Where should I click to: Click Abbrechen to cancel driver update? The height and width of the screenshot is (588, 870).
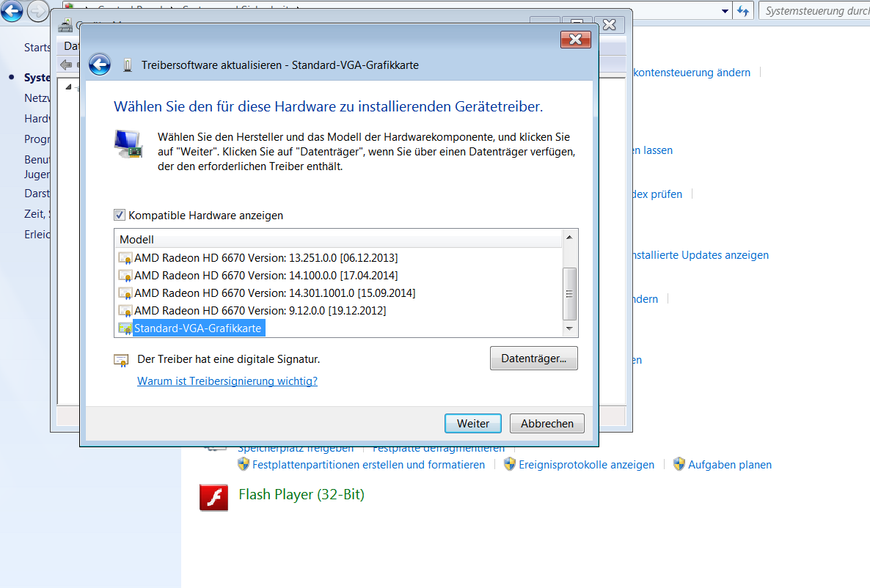[x=547, y=424]
